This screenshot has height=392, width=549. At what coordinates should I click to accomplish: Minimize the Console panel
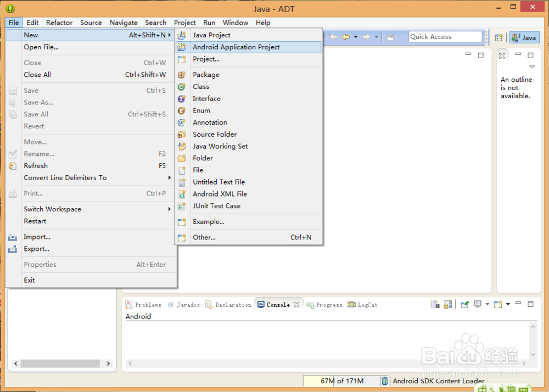click(518, 303)
